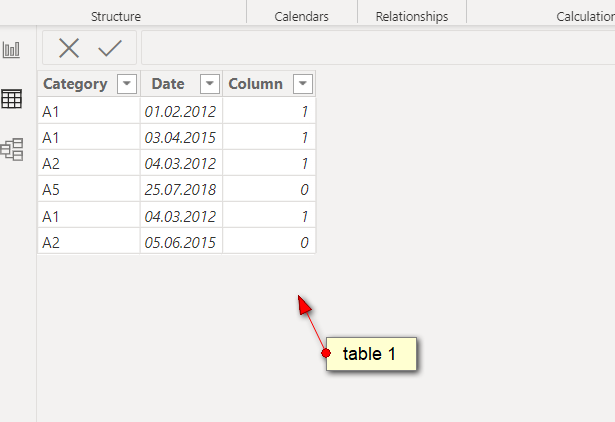Image resolution: width=615 pixels, height=422 pixels.
Task: Select date cell 25.07.2018
Action: click(181, 189)
